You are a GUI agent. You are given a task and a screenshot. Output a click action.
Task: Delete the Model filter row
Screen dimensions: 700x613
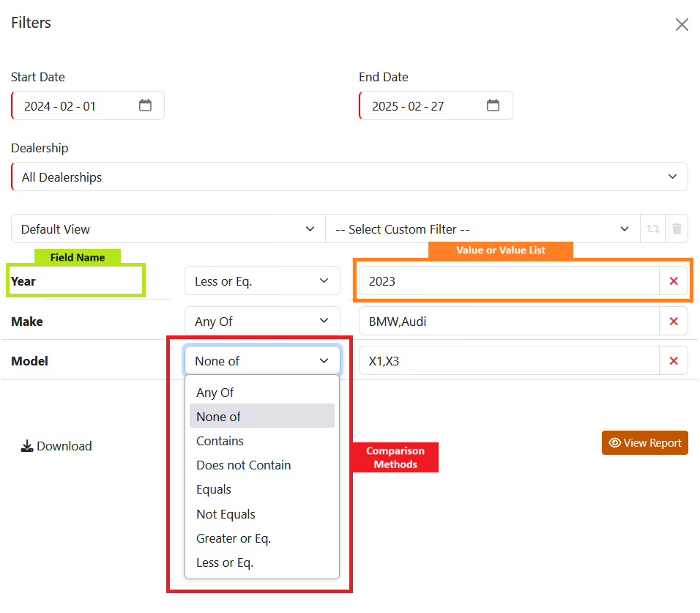click(x=674, y=361)
